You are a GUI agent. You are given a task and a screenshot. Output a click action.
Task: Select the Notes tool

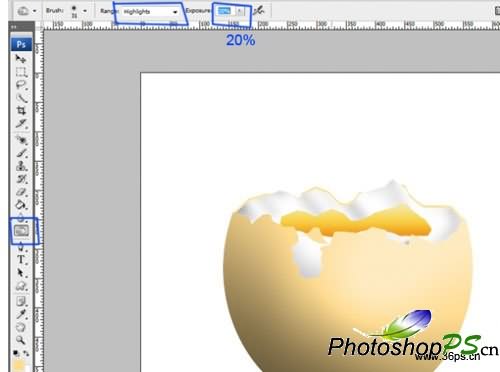tap(21, 302)
